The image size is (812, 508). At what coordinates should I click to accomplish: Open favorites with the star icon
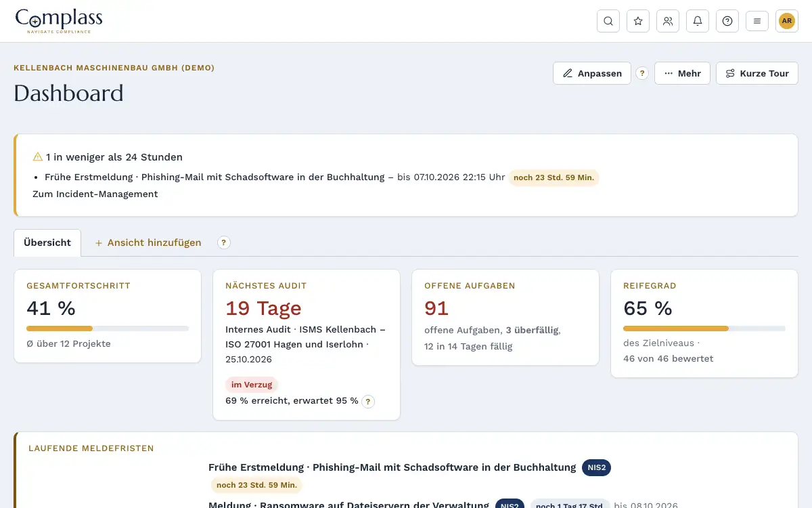pyautogui.click(x=638, y=21)
